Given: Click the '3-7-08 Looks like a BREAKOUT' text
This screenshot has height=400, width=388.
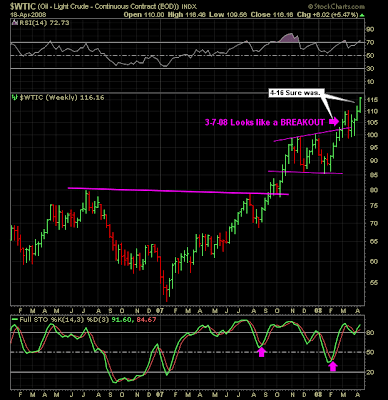Looking at the screenshot, I should click(264, 122).
